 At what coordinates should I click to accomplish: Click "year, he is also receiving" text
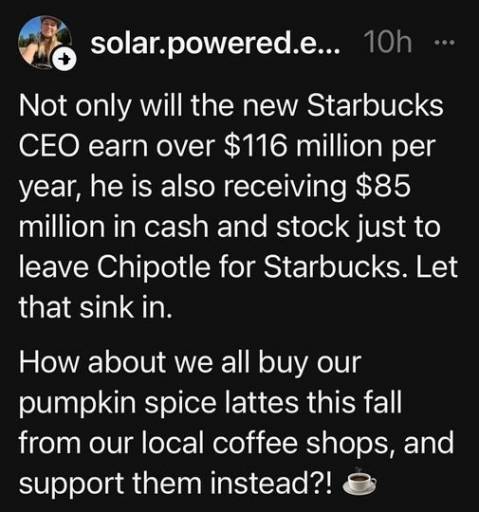(x=183, y=187)
